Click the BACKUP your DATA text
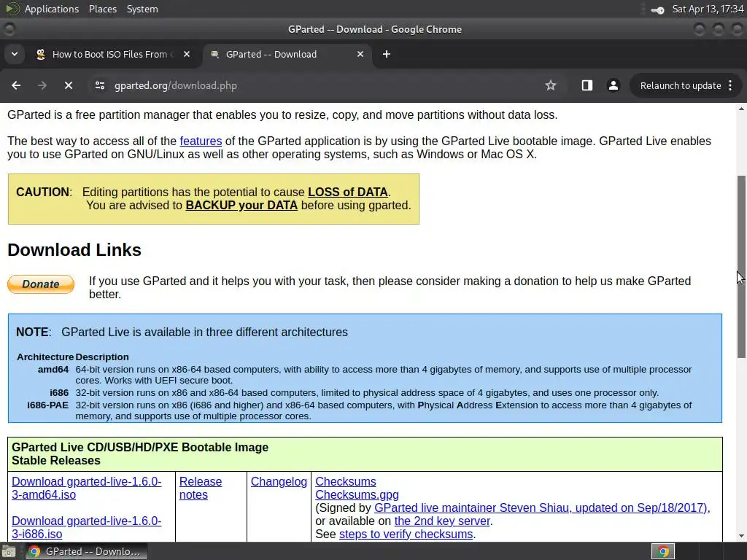This screenshot has width=747, height=560. tap(241, 205)
